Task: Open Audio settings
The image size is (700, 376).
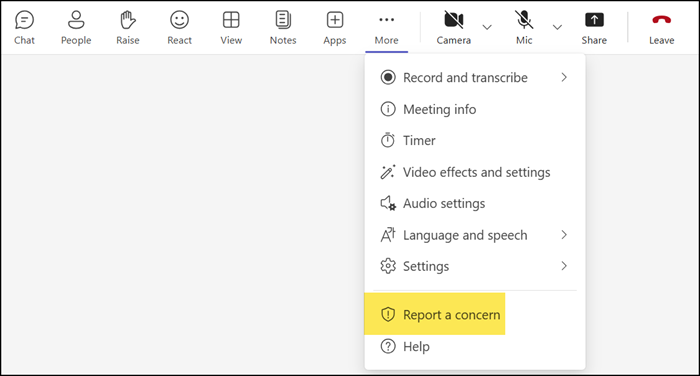Action: point(475,204)
